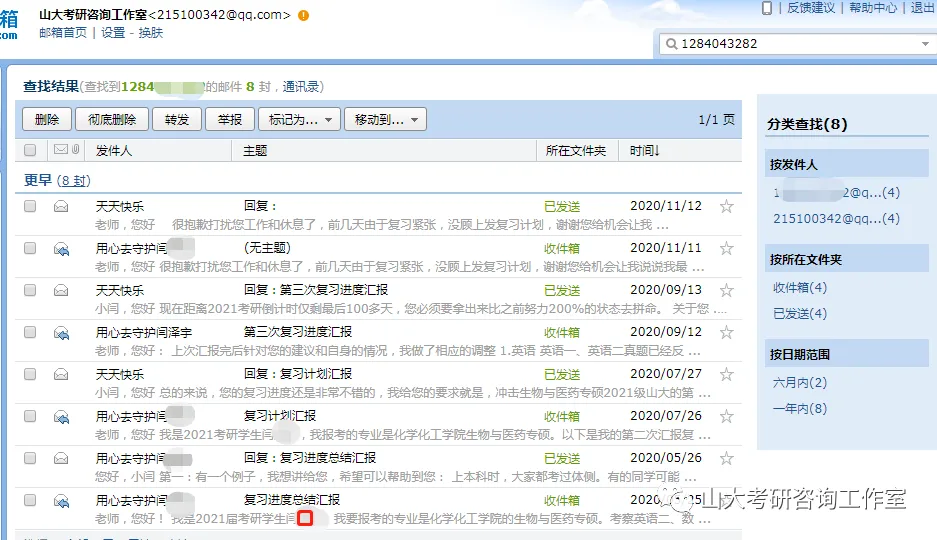Click the 删除 button

(47, 119)
